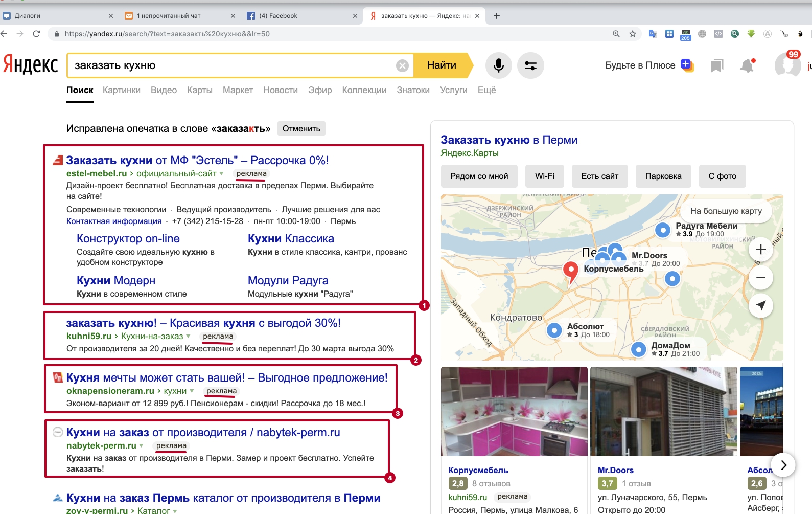This screenshot has height=514, width=812.
Task: Open Конструктор on-line sitelink
Action: [x=128, y=238]
